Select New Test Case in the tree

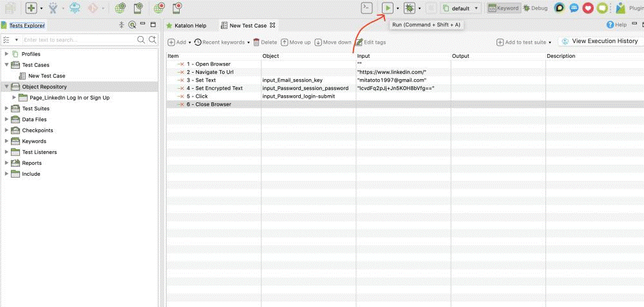click(x=46, y=76)
